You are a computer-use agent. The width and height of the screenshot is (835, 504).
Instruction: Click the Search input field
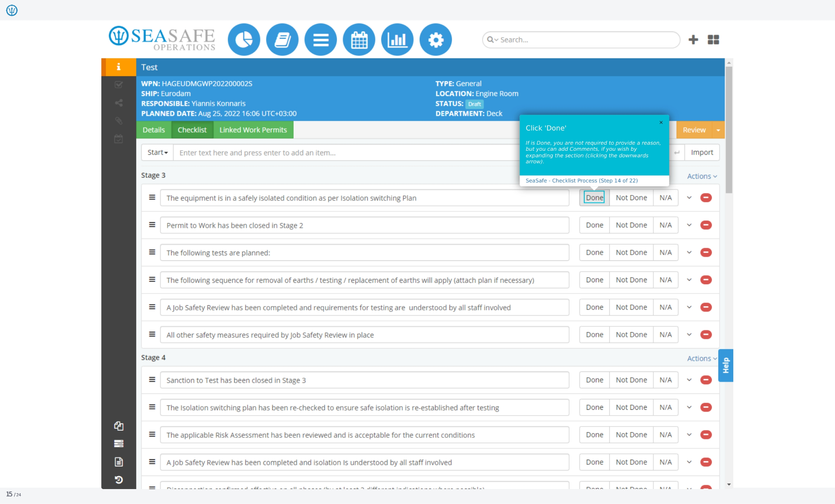[x=581, y=40]
